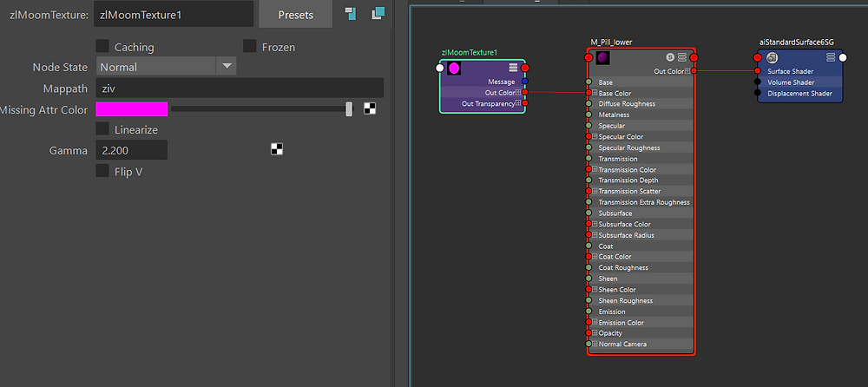
Task: Click the Coat Color attribute row
Action: (641, 257)
